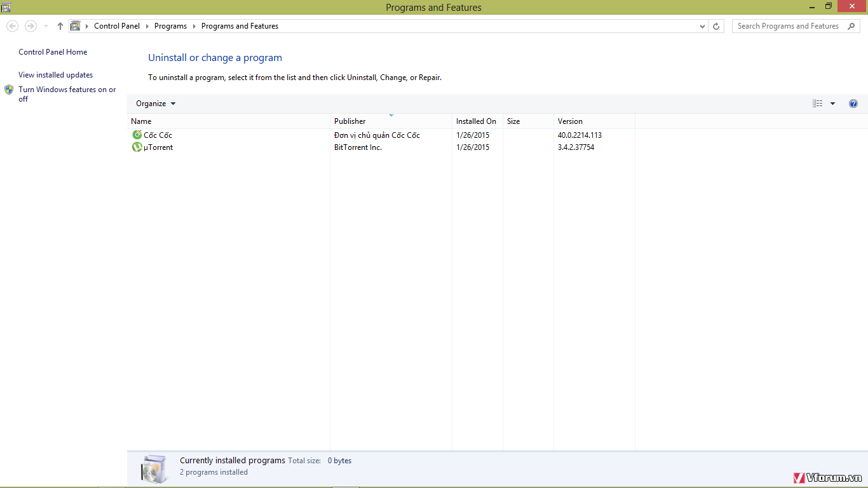Select Programs and Features breadcrumb

(240, 26)
